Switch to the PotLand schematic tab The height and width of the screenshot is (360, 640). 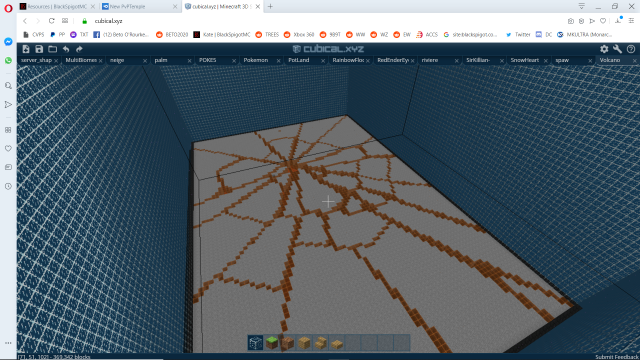pos(299,60)
